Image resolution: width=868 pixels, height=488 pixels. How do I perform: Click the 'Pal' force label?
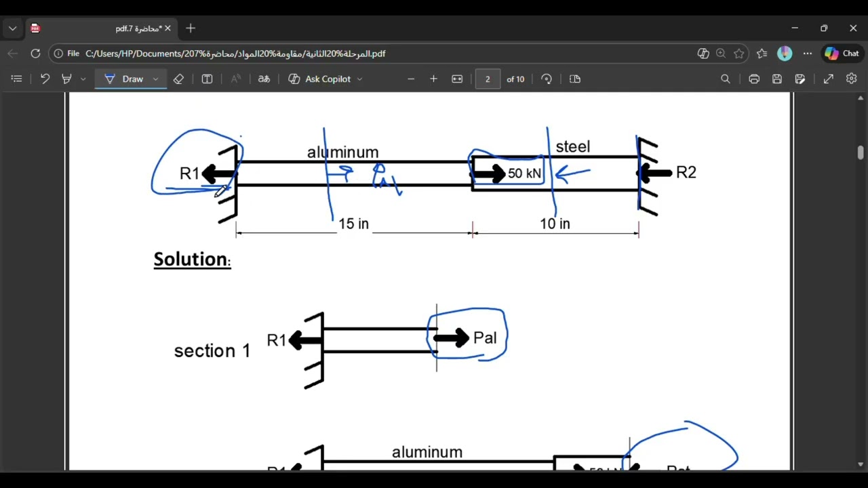tap(485, 338)
